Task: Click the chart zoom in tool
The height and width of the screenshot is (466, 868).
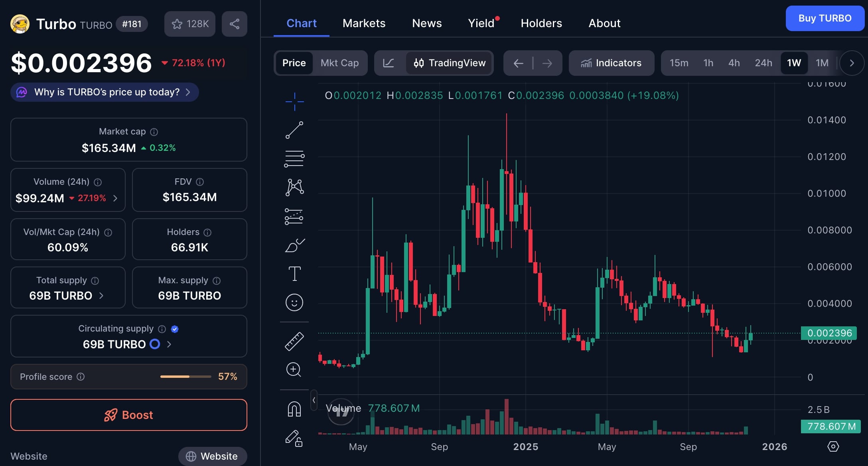Action: pyautogui.click(x=294, y=369)
